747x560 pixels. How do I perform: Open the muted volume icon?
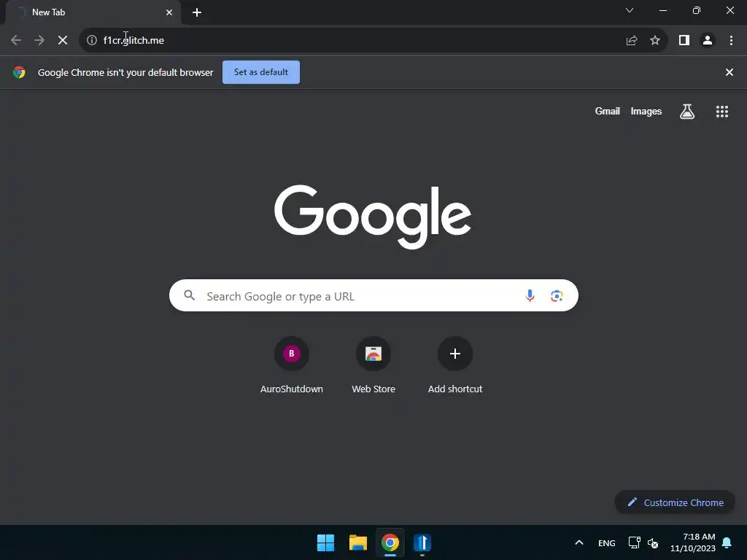pos(653,542)
